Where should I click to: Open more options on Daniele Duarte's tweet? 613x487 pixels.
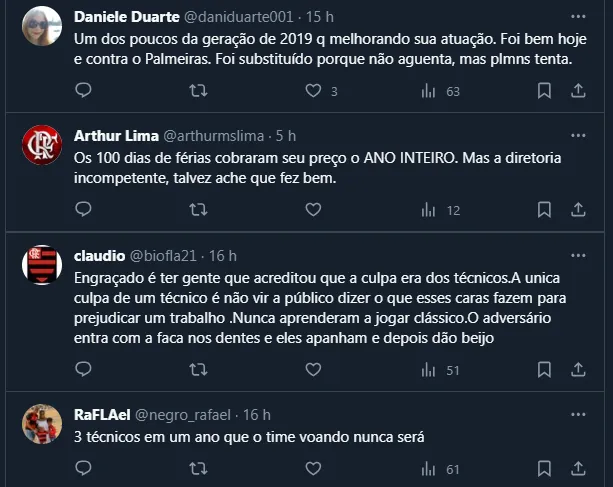(x=578, y=18)
